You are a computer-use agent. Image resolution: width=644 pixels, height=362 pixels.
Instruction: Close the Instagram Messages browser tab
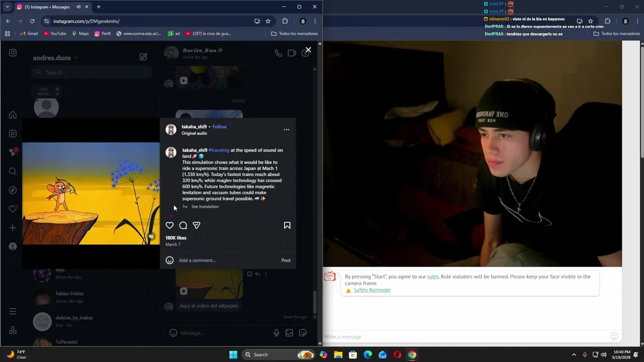(x=87, y=7)
